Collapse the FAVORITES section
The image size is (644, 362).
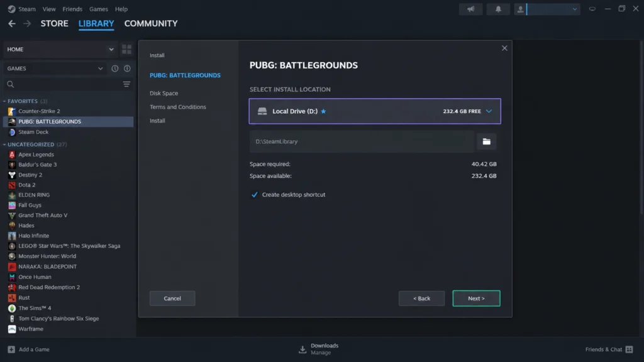pyautogui.click(x=4, y=101)
